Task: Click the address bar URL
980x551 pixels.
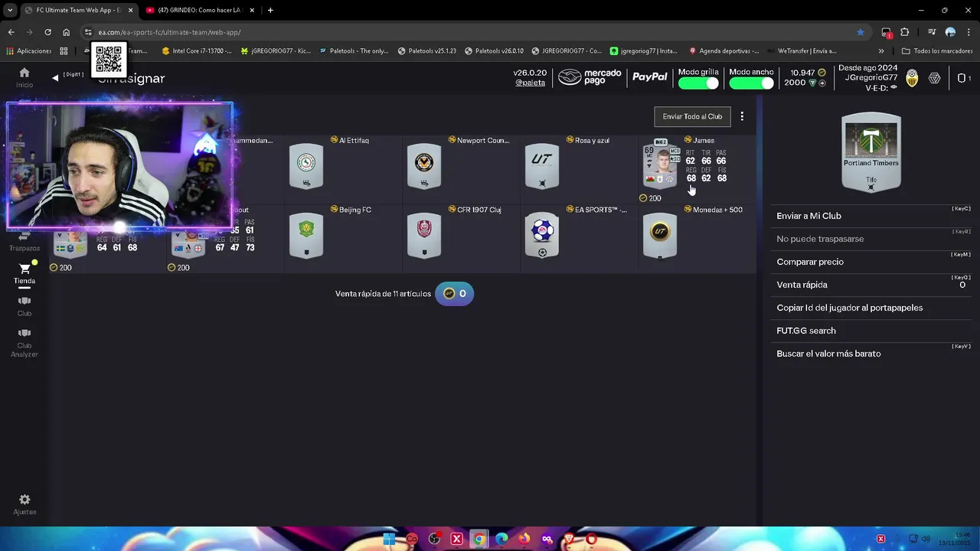Action: [169, 32]
